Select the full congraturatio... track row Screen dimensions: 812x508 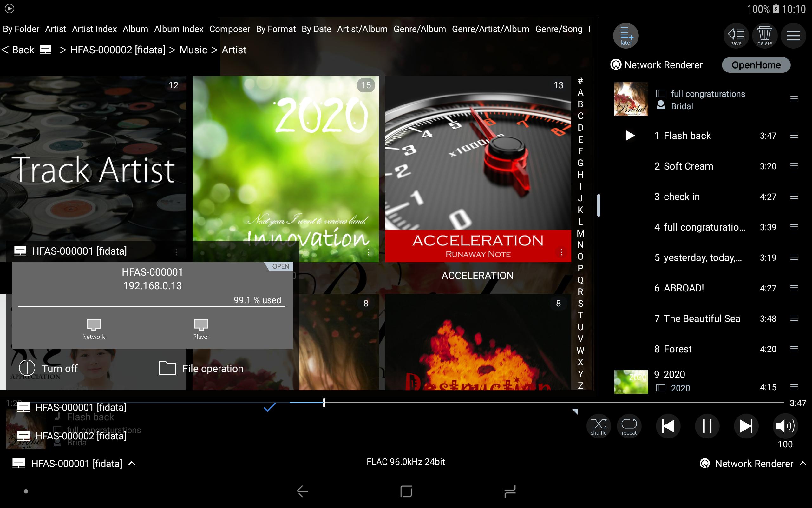tap(706, 227)
